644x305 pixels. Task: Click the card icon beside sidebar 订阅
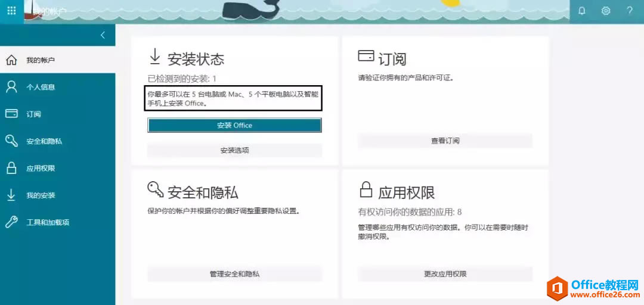(11, 114)
